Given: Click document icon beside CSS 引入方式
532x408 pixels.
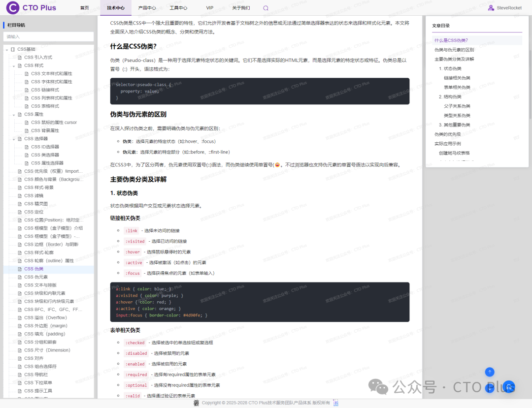Looking at the screenshot, I should [20, 58].
